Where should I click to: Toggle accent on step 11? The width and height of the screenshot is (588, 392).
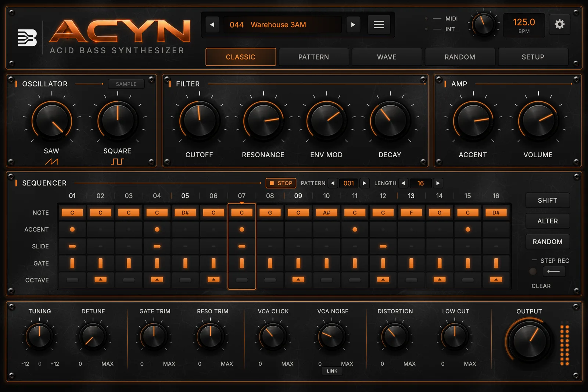click(355, 229)
